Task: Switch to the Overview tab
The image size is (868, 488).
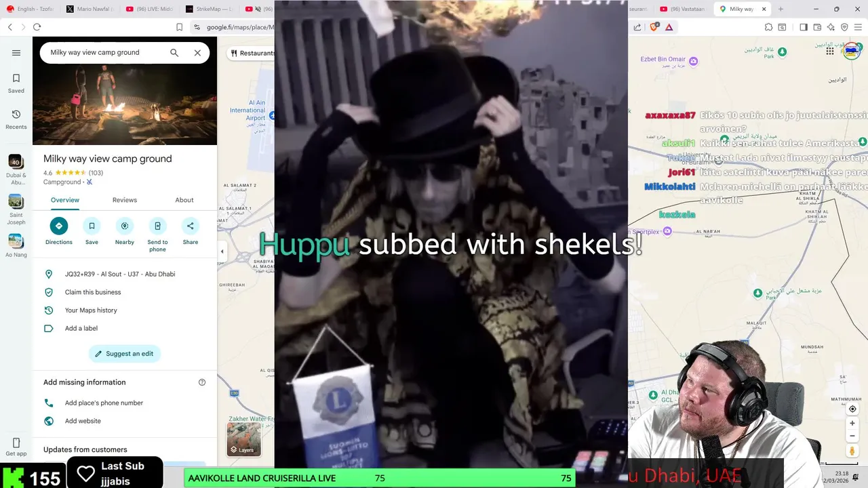Action: tap(65, 200)
